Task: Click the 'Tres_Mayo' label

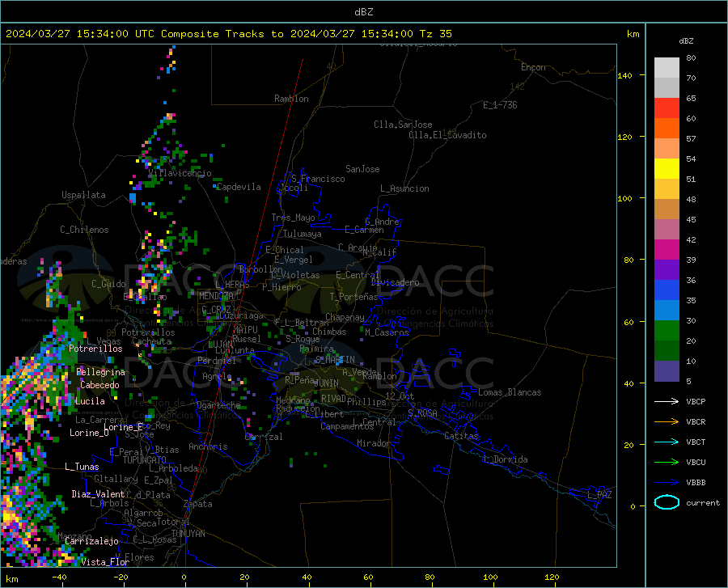Action: (293, 218)
